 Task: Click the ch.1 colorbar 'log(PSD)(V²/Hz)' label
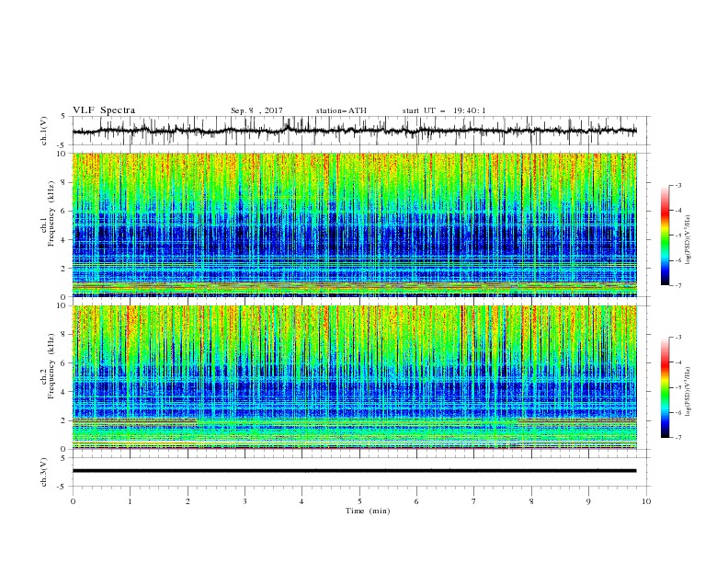[x=688, y=239]
